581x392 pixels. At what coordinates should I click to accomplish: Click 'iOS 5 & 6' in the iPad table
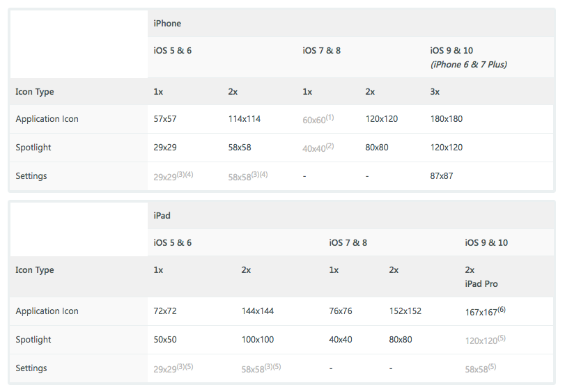tap(172, 243)
